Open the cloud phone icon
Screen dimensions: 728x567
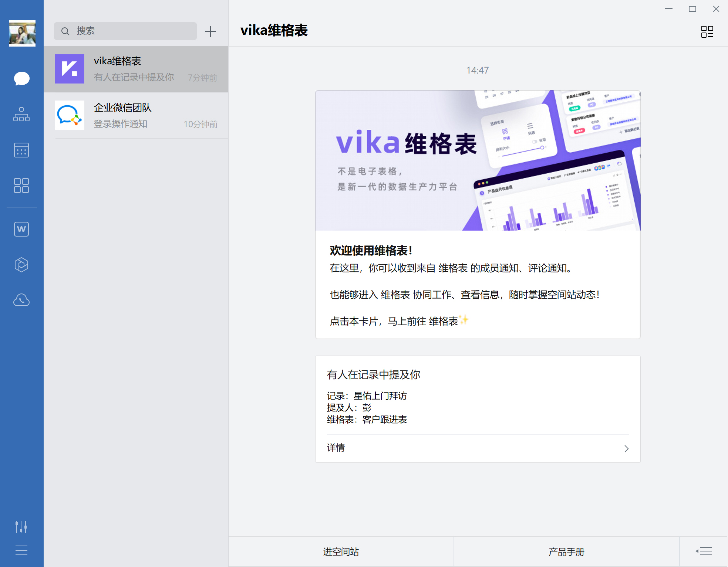[21, 300]
